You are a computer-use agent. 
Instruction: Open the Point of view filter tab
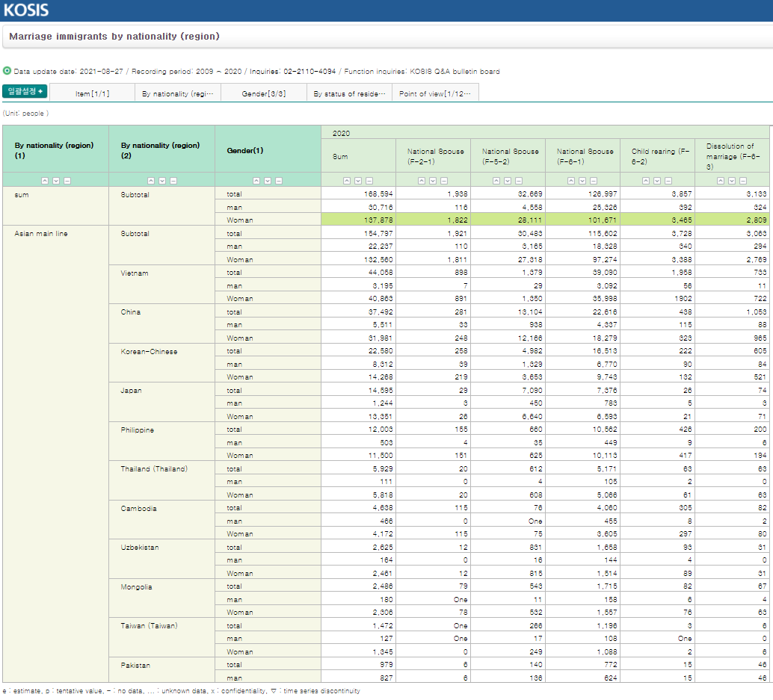tap(434, 94)
